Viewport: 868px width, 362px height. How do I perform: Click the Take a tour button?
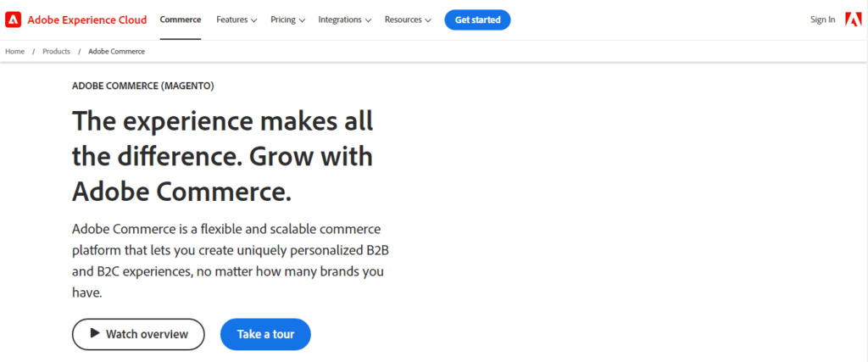click(265, 334)
